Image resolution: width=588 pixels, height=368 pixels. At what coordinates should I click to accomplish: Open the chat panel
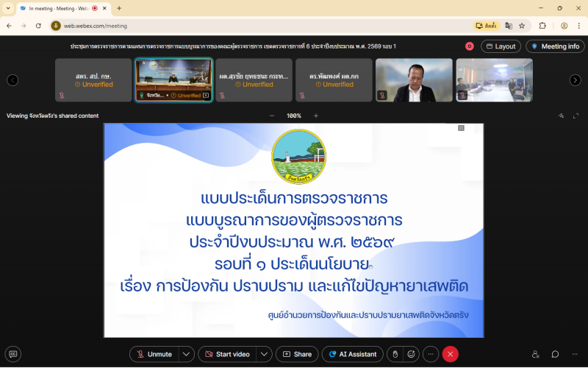point(555,354)
